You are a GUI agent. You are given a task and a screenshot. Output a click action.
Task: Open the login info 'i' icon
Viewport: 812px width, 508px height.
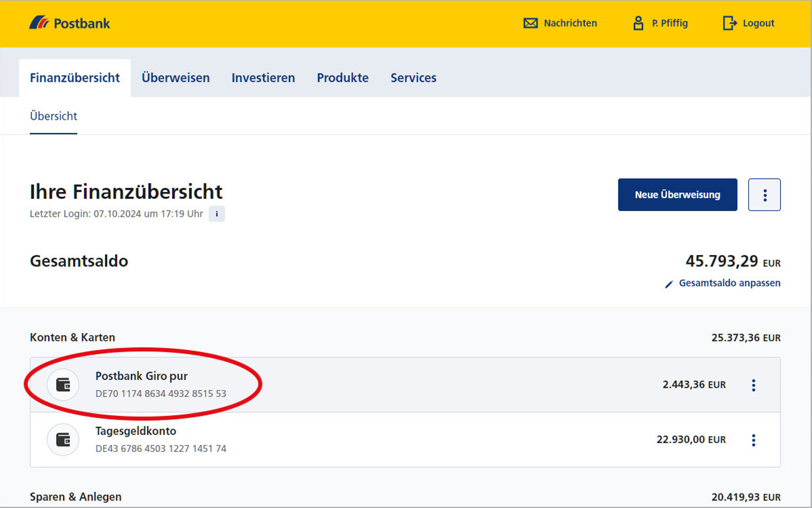tap(217, 214)
